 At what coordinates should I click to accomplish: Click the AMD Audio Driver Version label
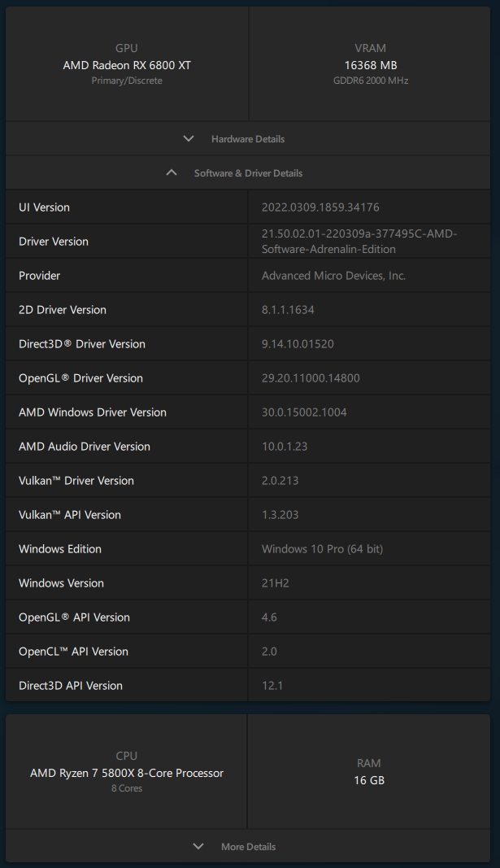pos(85,447)
